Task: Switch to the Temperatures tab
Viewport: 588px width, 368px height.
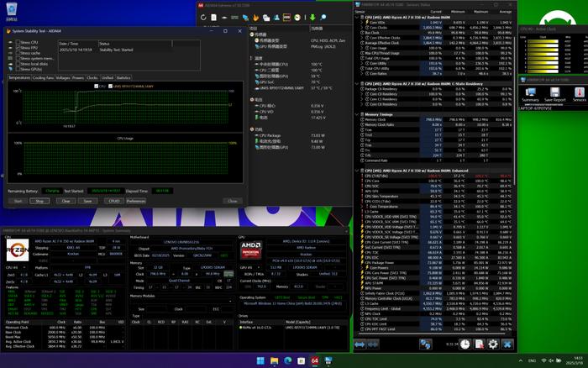Action: [19, 77]
